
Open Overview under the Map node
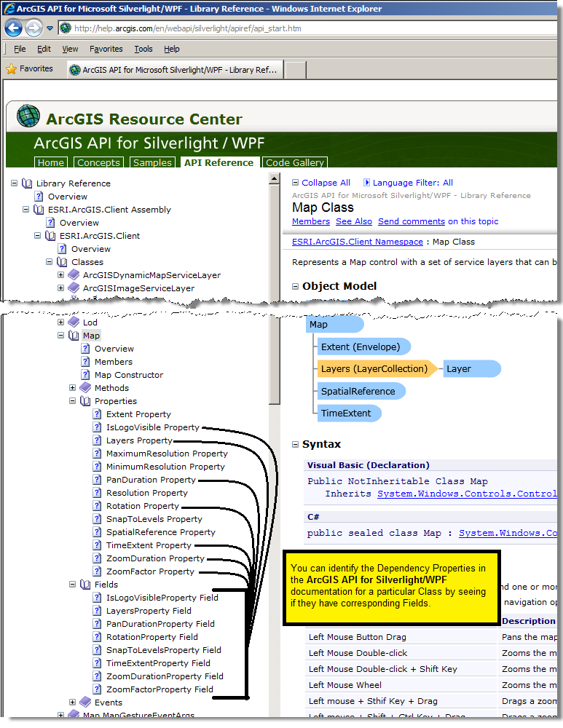pyautogui.click(x=114, y=349)
